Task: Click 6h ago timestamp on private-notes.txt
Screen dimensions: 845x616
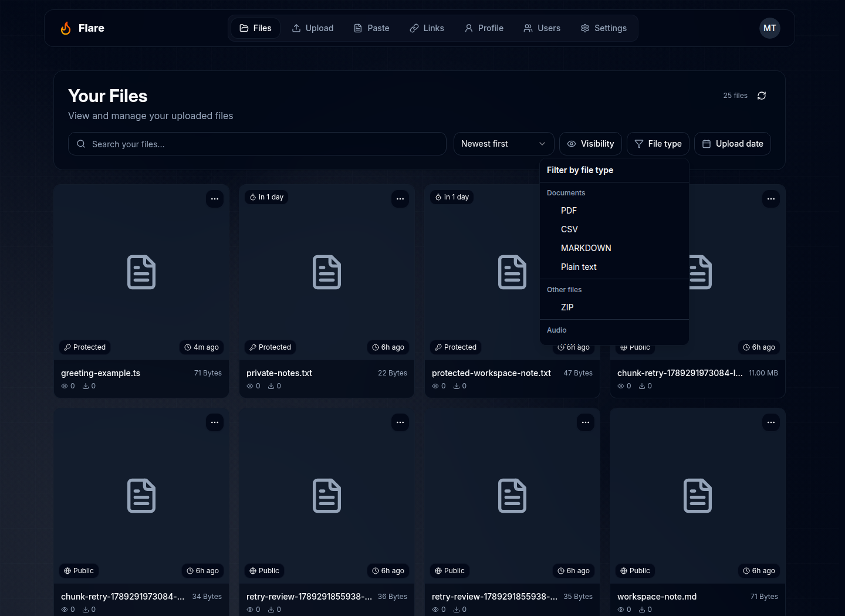Action: click(388, 347)
